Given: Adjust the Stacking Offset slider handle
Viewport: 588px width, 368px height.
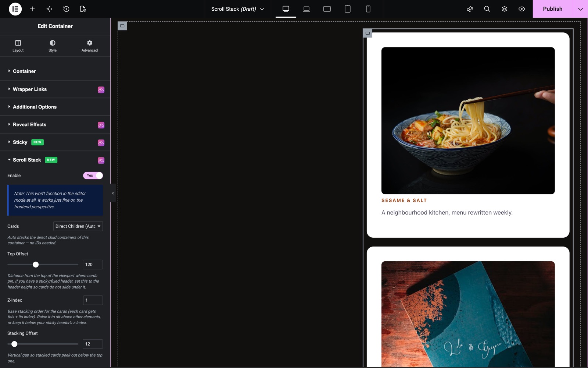Looking at the screenshot, I should [14, 344].
